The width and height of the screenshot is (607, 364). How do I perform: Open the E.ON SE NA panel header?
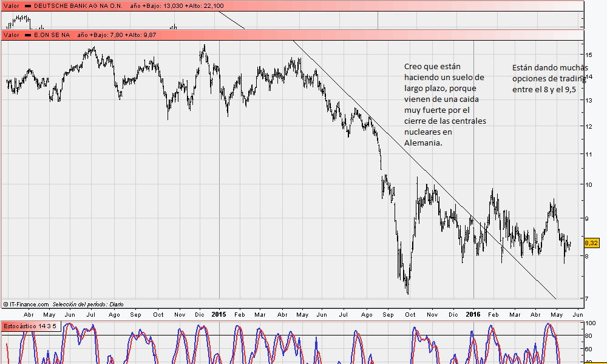[52, 35]
